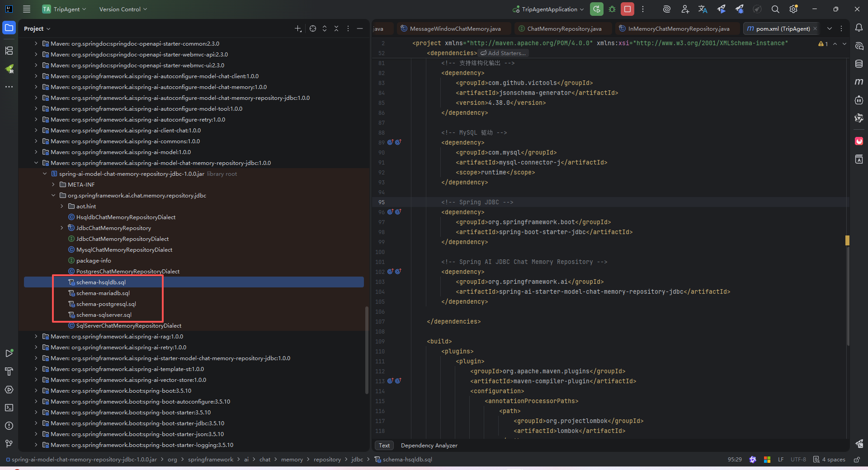Viewport: 868px width, 470px height.
Task: Switch to InMemoryChatMemoryRepository.java tab
Action: (x=679, y=28)
